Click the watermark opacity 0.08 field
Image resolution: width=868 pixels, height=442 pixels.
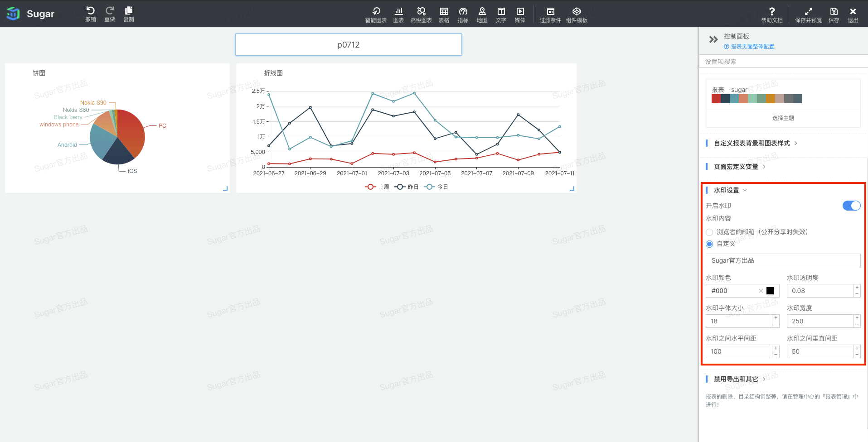click(820, 291)
